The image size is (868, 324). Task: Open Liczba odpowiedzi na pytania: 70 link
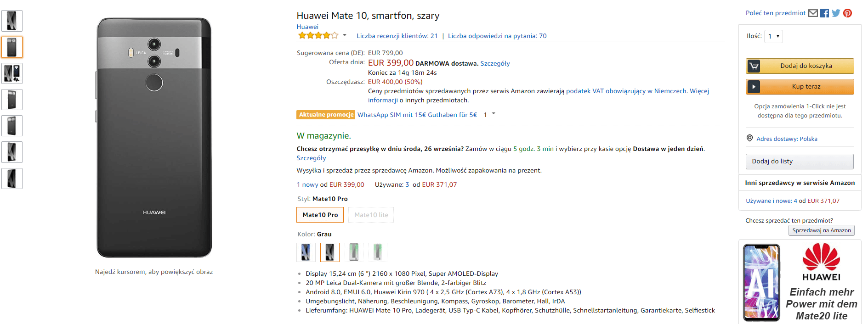tap(497, 36)
